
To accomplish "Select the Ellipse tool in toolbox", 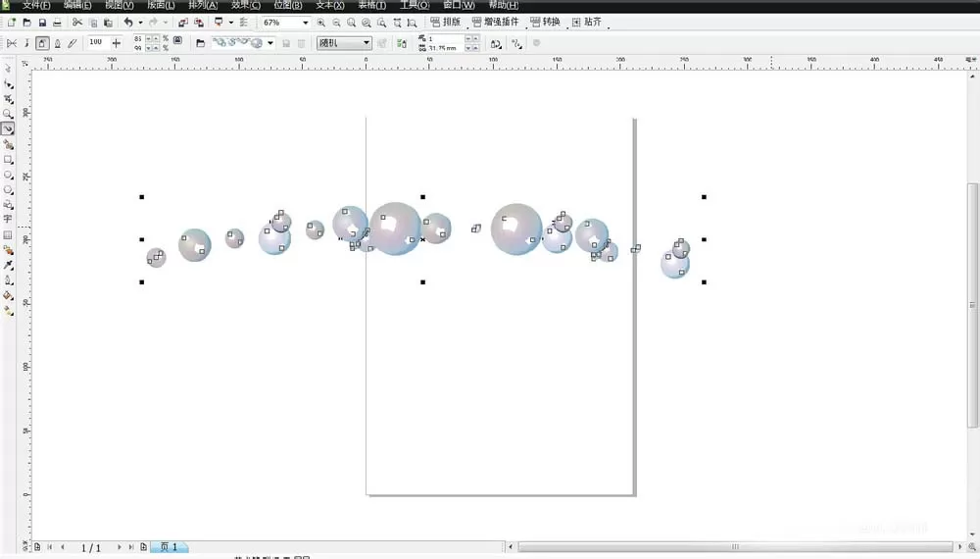I will (8, 176).
